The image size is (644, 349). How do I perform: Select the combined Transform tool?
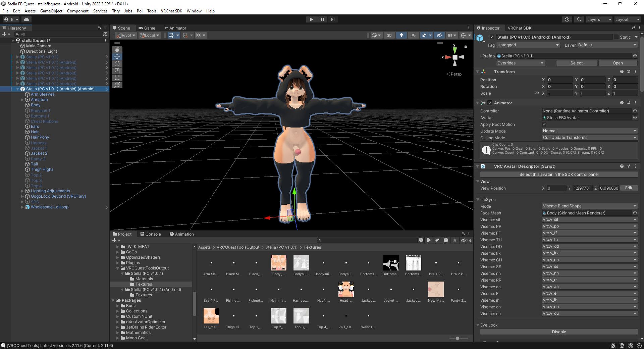(x=117, y=85)
